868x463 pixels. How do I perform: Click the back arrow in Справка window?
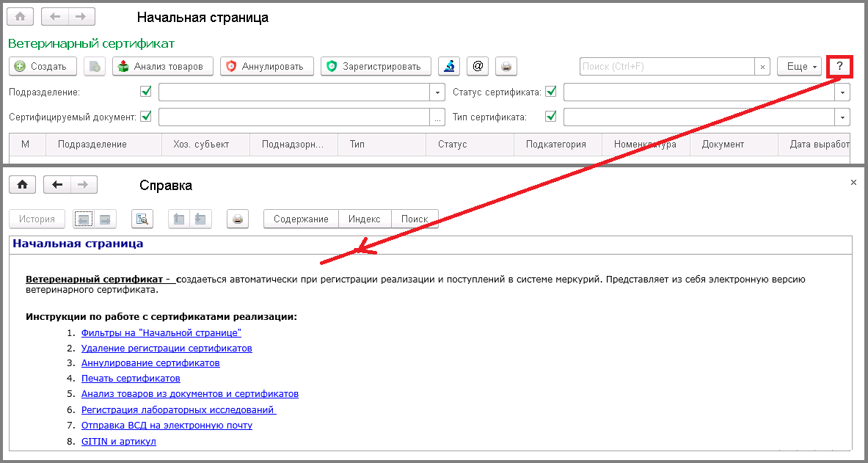[x=57, y=185]
